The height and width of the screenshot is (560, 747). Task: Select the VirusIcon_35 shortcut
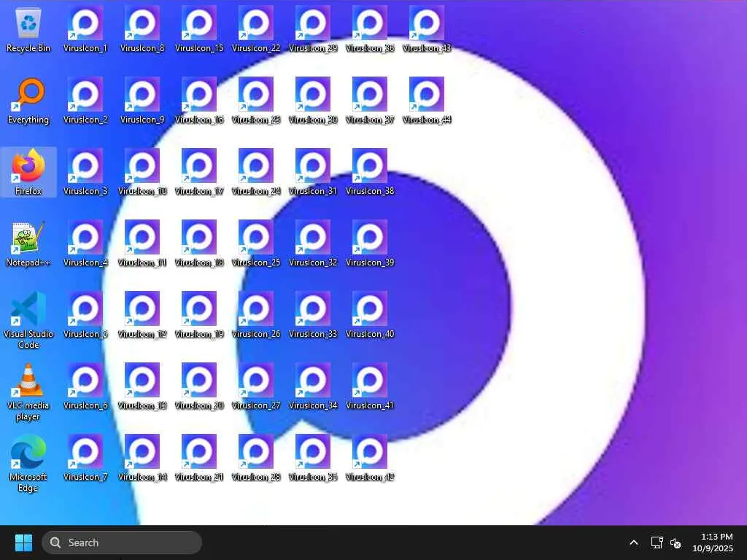(x=313, y=458)
